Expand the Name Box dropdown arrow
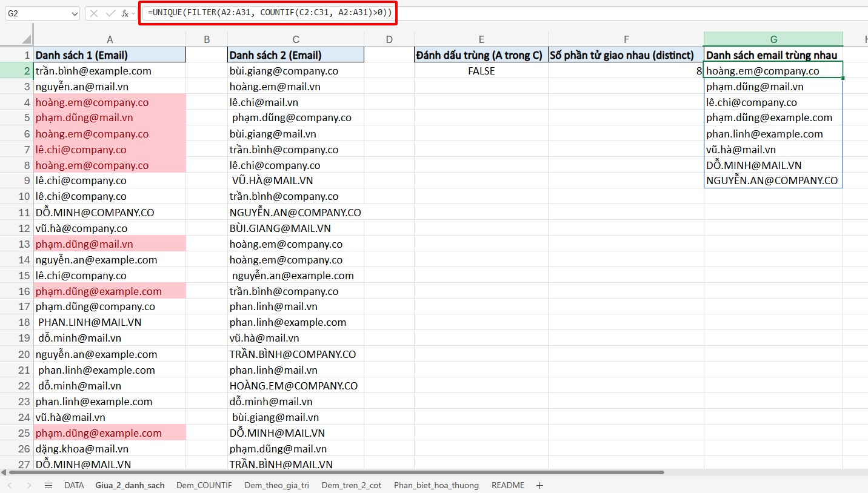Screen dimensions: 868x493 [x=74, y=13]
